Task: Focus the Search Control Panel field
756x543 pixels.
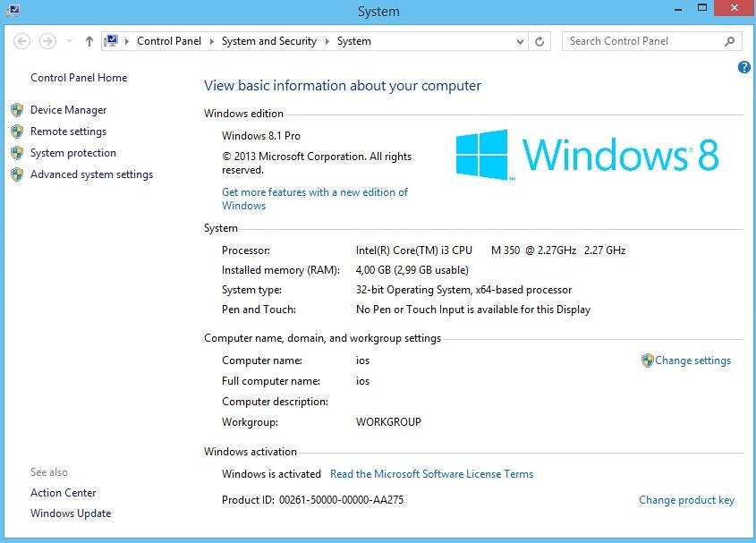Action: click(x=652, y=41)
